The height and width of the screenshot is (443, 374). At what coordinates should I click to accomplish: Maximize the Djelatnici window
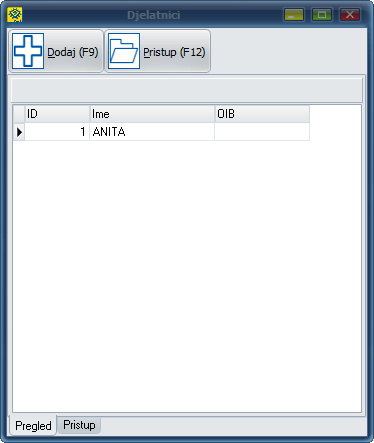[x=322, y=15]
